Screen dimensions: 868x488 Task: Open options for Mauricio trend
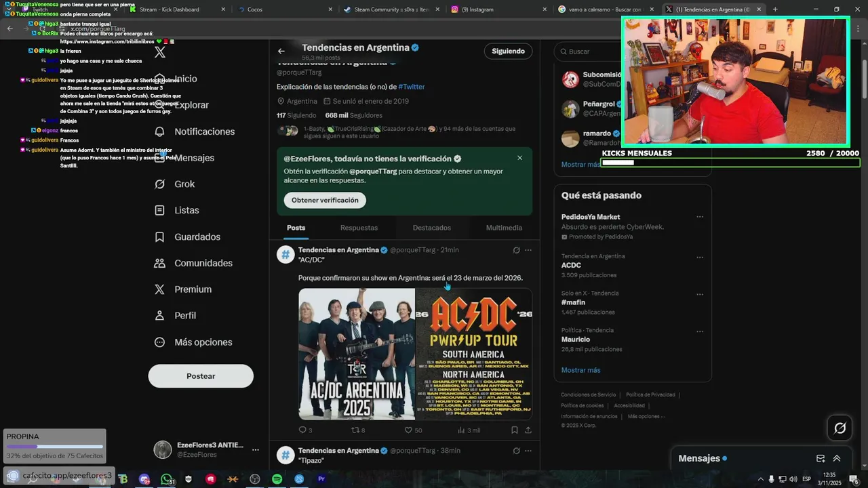[x=700, y=331]
